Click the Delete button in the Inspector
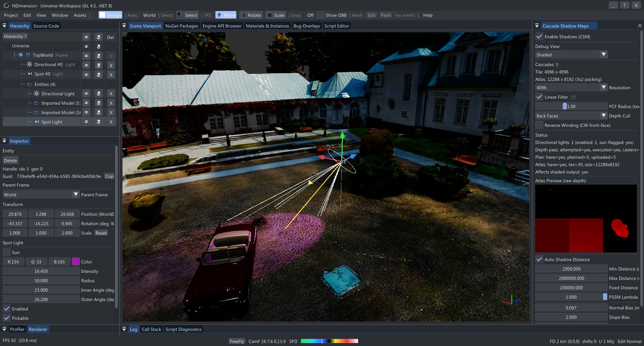The image size is (644, 346). [10, 160]
